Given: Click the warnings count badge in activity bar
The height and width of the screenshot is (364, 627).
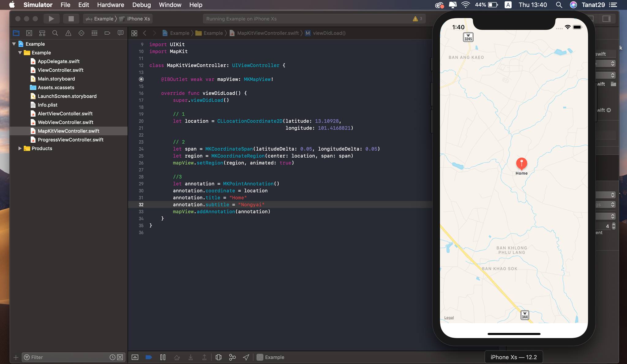Looking at the screenshot, I should (418, 19).
